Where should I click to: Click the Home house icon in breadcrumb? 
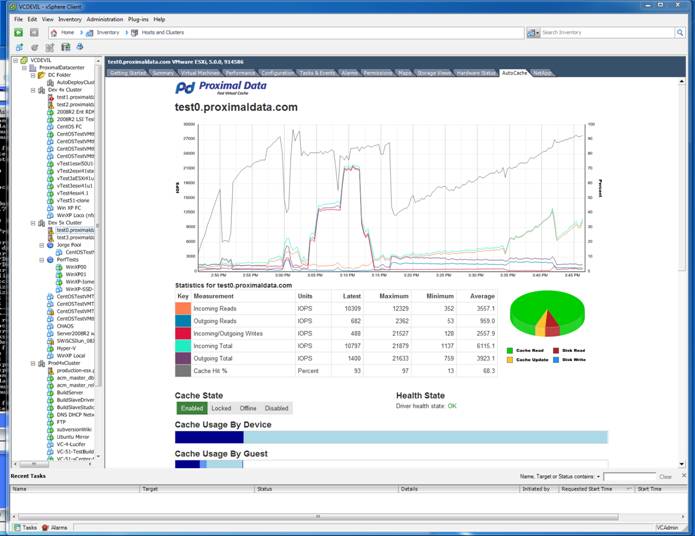(x=54, y=33)
